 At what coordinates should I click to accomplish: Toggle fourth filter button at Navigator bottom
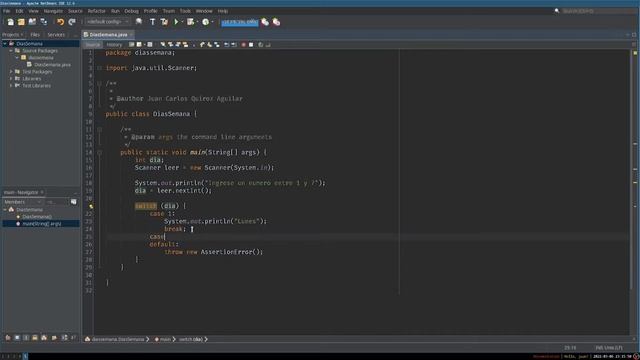tap(35, 338)
